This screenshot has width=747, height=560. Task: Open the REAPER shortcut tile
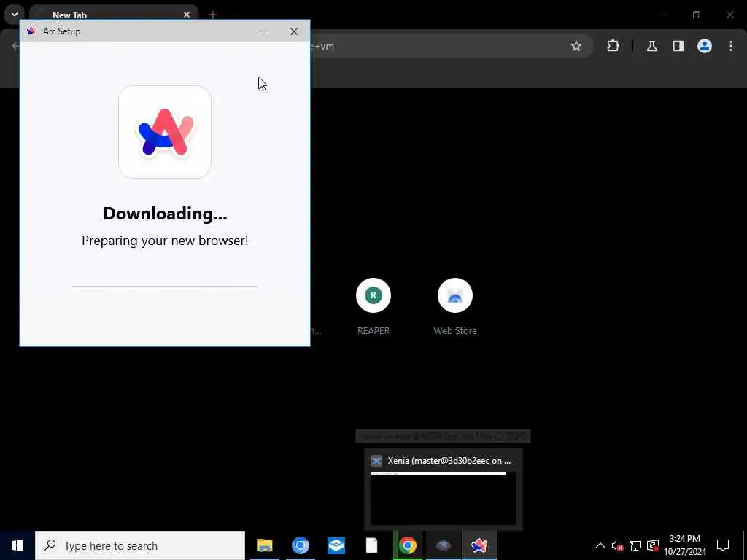coord(373,307)
